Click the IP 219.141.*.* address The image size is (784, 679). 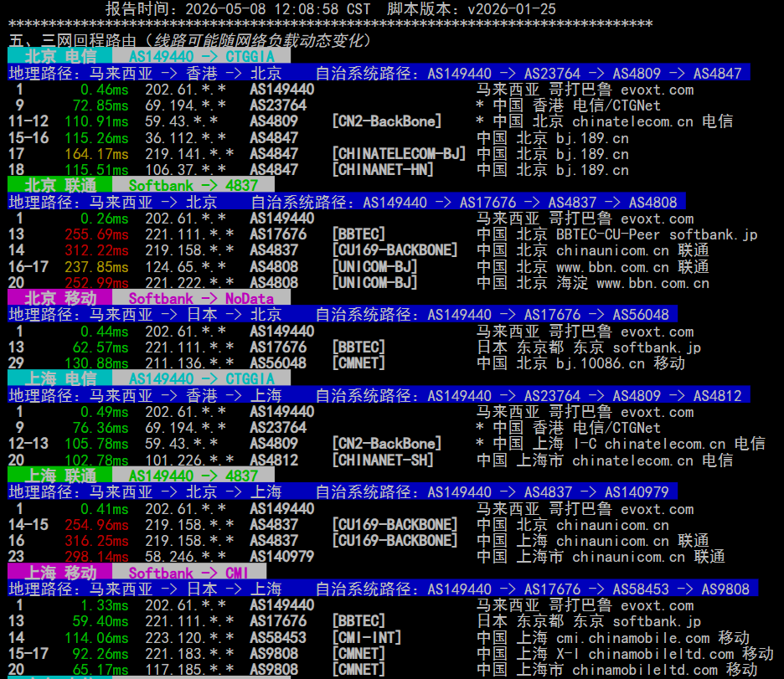[189, 154]
